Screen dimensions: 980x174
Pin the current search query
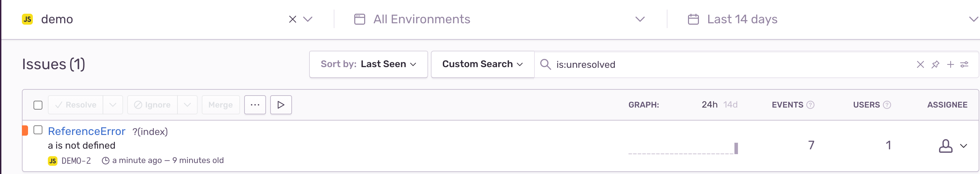(x=935, y=64)
